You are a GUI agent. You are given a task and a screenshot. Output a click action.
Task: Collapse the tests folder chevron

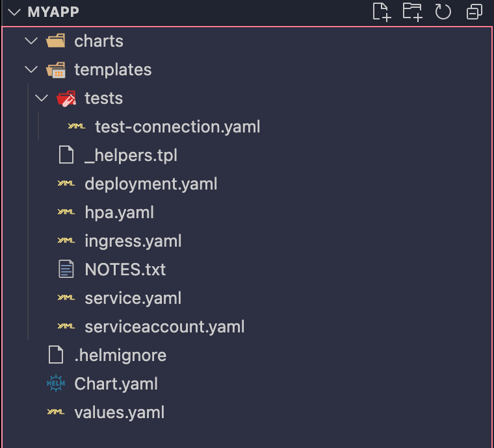coord(42,98)
